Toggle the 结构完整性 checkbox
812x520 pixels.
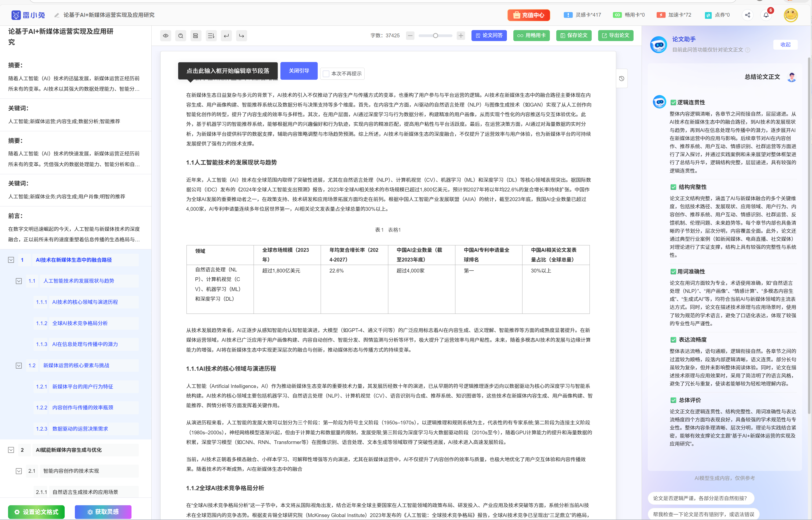673,187
